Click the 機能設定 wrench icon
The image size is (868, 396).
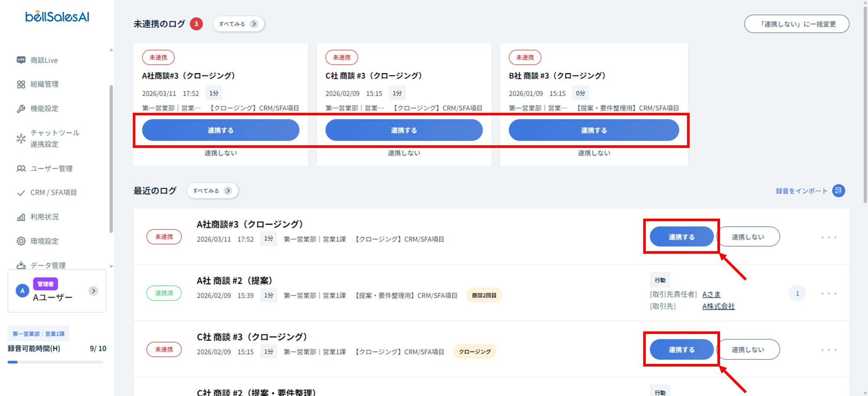click(21, 108)
